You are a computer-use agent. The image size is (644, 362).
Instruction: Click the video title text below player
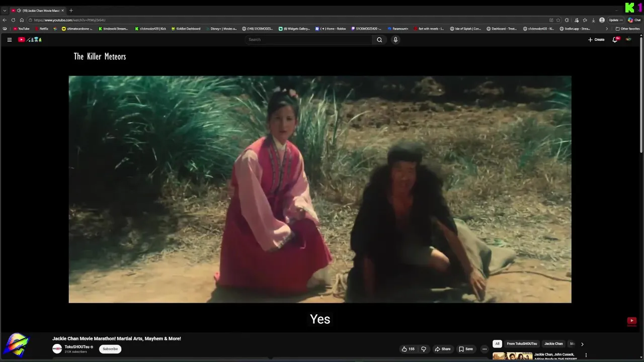117,339
